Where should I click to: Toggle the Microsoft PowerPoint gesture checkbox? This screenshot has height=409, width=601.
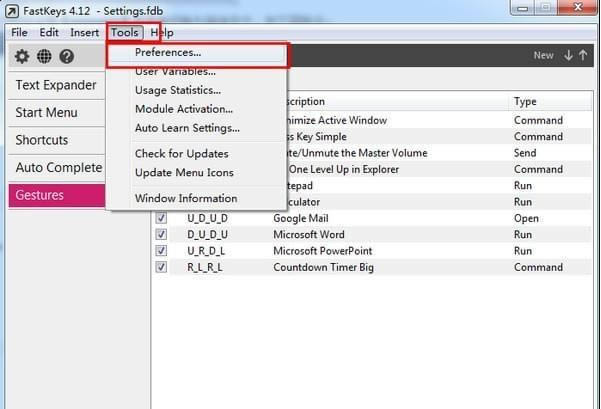pyautogui.click(x=161, y=251)
